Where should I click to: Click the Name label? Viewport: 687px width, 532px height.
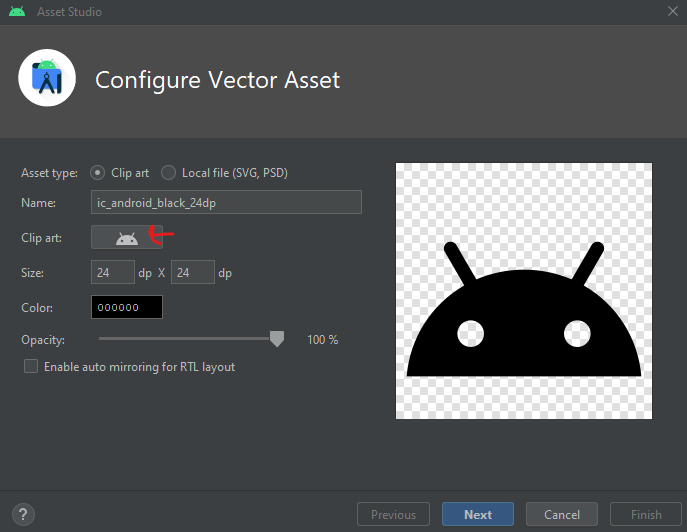click(39, 203)
